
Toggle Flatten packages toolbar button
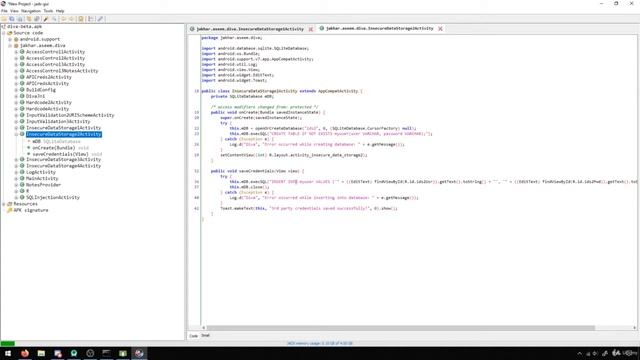(37, 19)
